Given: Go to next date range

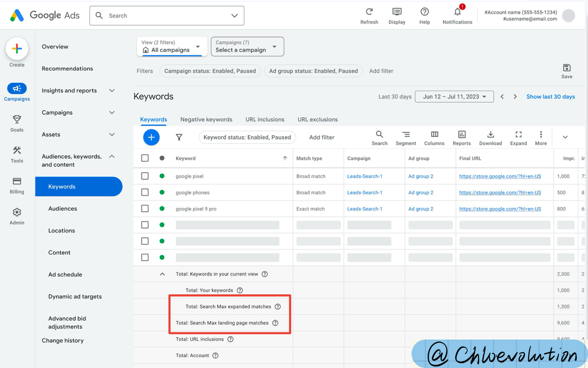Looking at the screenshot, I should click(x=515, y=96).
